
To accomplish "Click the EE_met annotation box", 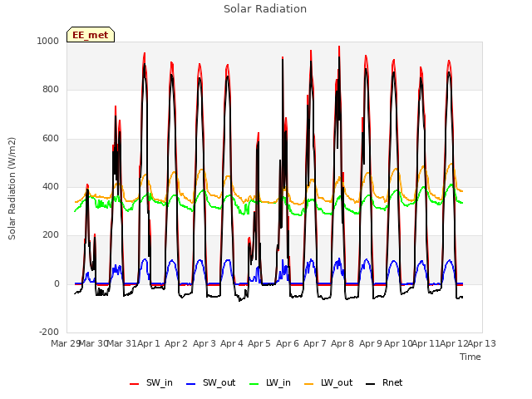I will coord(91,35).
